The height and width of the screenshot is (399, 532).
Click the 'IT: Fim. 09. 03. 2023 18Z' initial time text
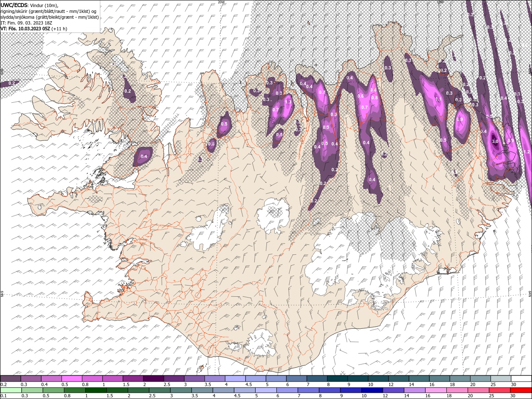point(25,23)
